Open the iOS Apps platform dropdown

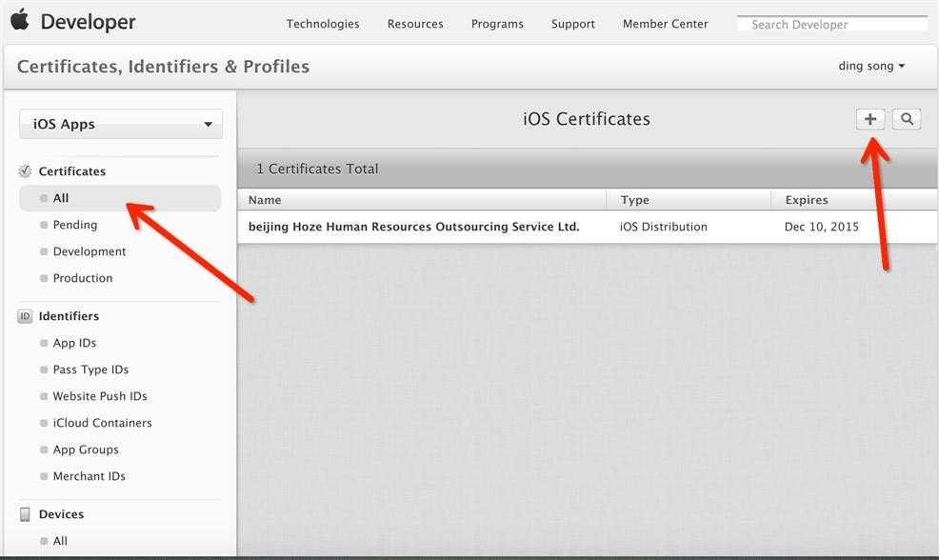tap(121, 124)
